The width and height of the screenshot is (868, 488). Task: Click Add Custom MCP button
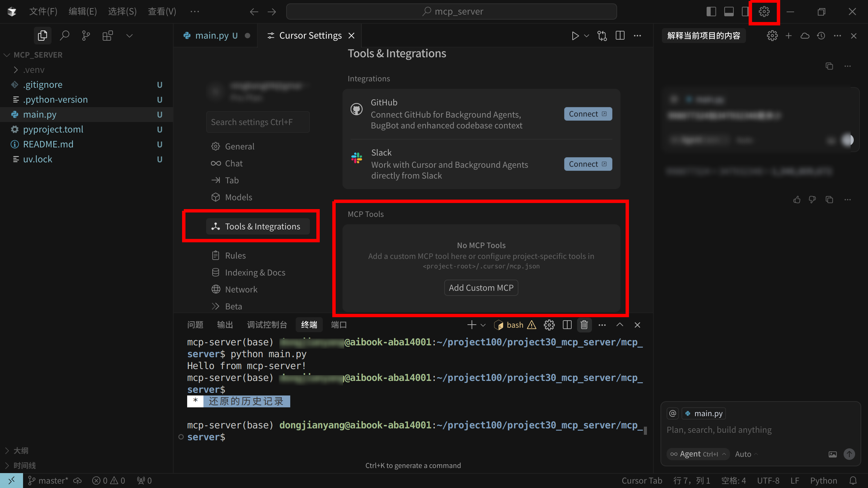[x=481, y=288]
